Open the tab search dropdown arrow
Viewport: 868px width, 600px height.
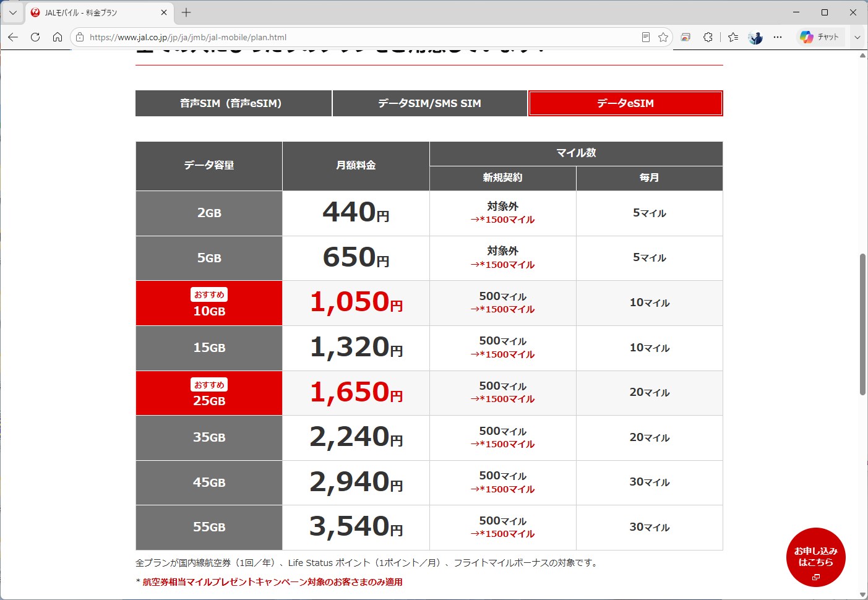12,12
